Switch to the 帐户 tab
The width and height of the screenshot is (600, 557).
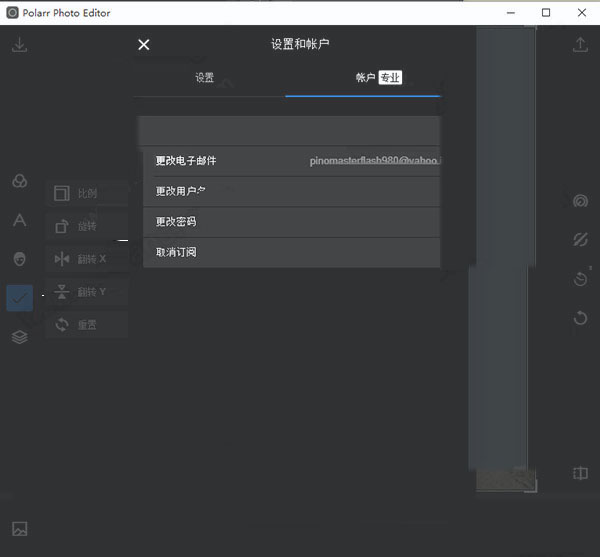tap(365, 78)
